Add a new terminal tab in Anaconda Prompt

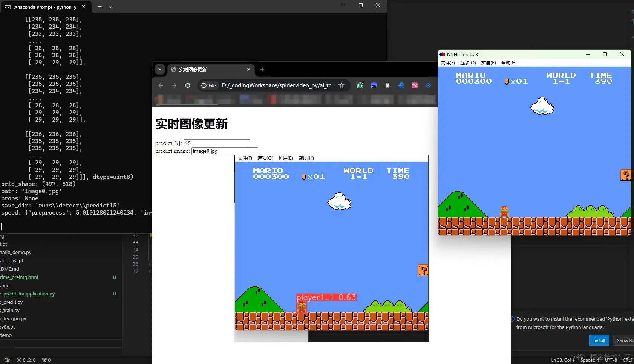[100, 7]
